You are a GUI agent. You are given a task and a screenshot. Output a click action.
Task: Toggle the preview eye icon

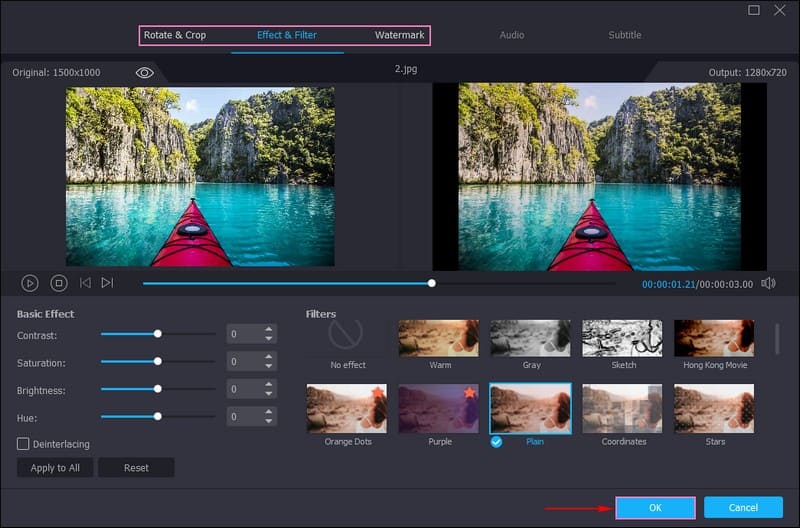click(x=145, y=73)
